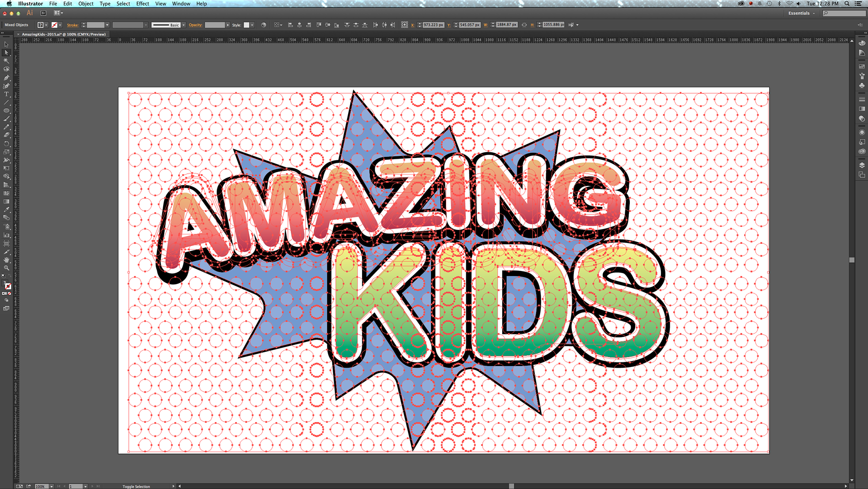Screen dimensions: 868x489
Task: Open the Effect menu
Action: (142, 4)
